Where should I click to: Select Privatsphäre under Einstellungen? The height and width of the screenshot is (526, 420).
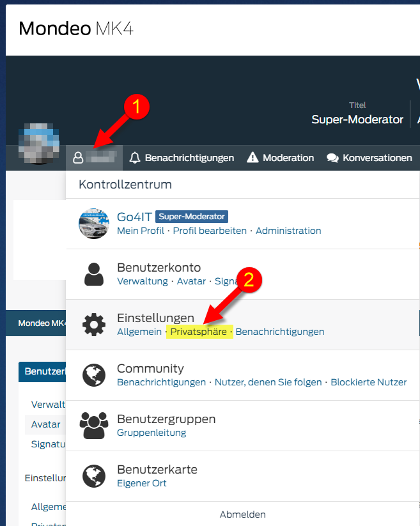pyautogui.click(x=198, y=332)
